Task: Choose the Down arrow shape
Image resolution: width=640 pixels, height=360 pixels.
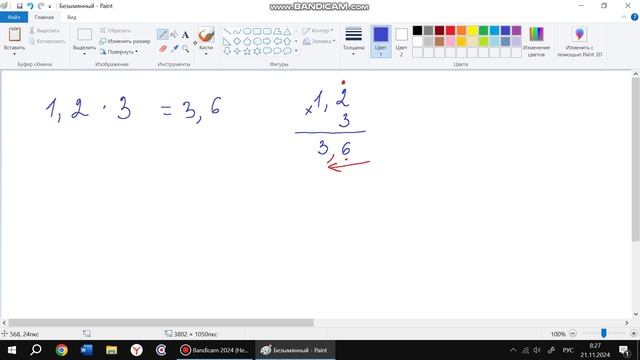Action: point(227,51)
